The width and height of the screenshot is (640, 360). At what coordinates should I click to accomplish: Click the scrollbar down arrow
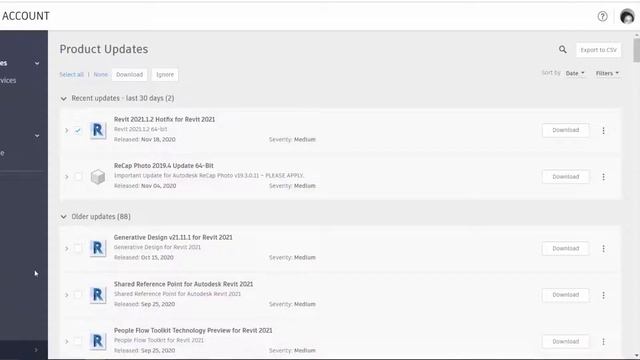[x=636, y=356]
